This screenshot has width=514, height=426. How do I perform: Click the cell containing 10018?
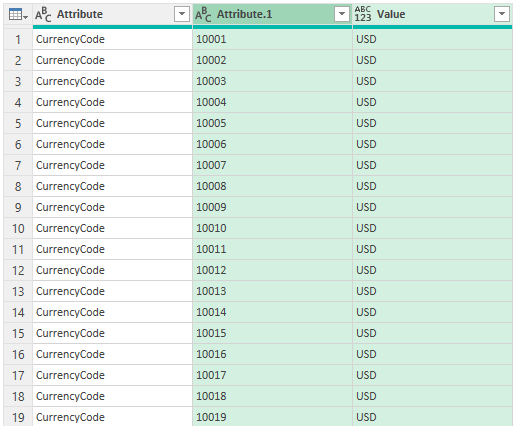coord(272,396)
